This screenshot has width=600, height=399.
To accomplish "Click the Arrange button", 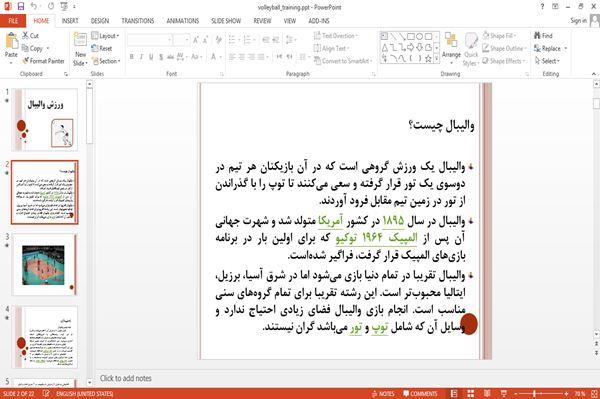I will point(451,47).
